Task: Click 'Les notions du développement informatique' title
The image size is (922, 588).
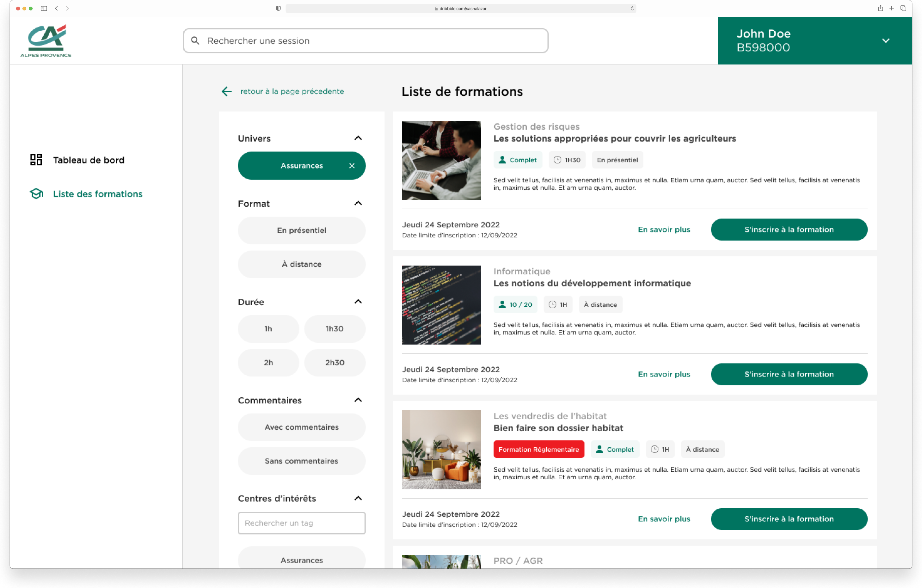Action: pos(592,283)
